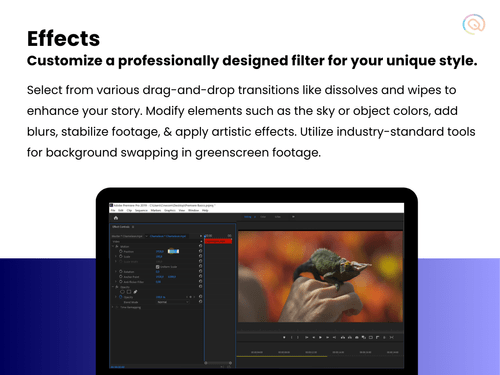Go to Out point in Program monitor

point(334,337)
